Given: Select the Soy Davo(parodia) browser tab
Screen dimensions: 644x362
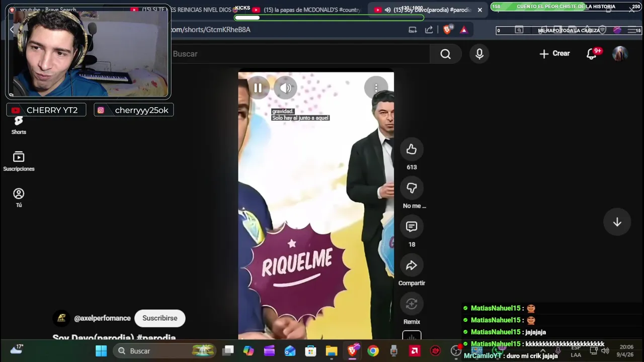Looking at the screenshot, I should [x=427, y=10].
